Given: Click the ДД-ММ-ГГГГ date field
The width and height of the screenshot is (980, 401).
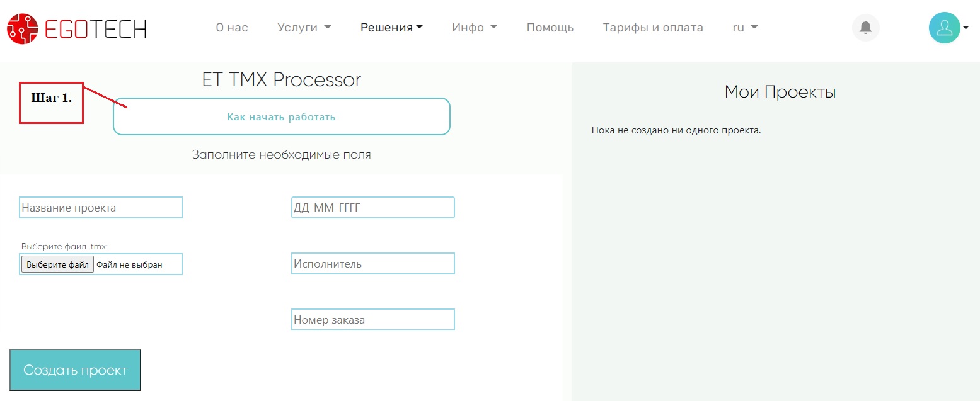Looking at the screenshot, I should (x=372, y=208).
